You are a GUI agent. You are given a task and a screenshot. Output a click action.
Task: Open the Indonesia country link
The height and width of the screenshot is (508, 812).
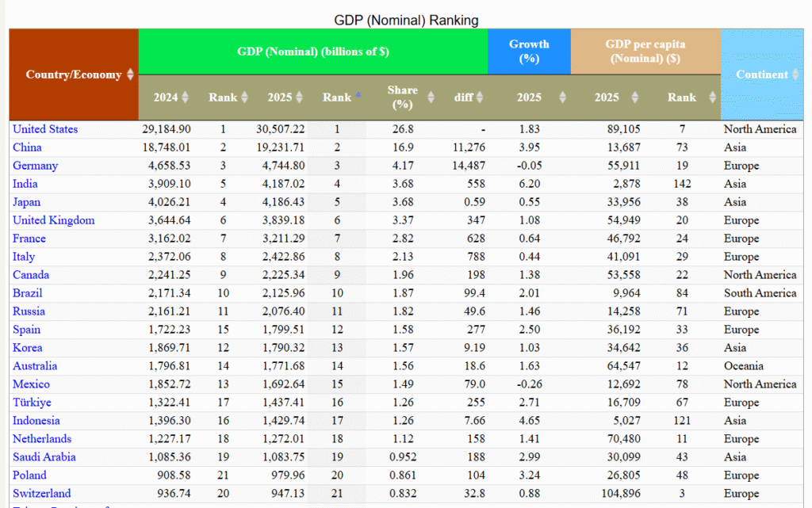(x=36, y=421)
